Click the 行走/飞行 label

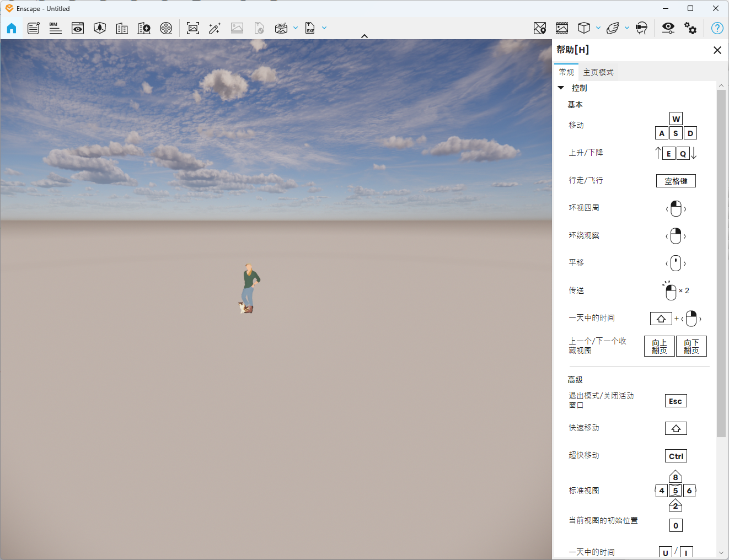(586, 180)
